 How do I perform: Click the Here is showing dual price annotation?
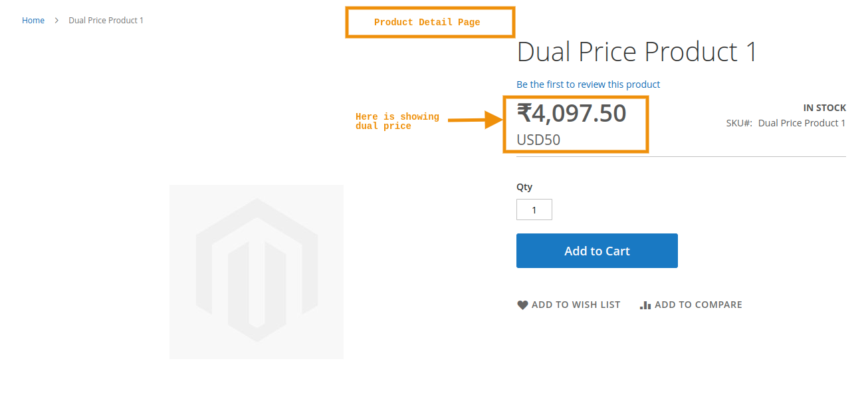(397, 121)
